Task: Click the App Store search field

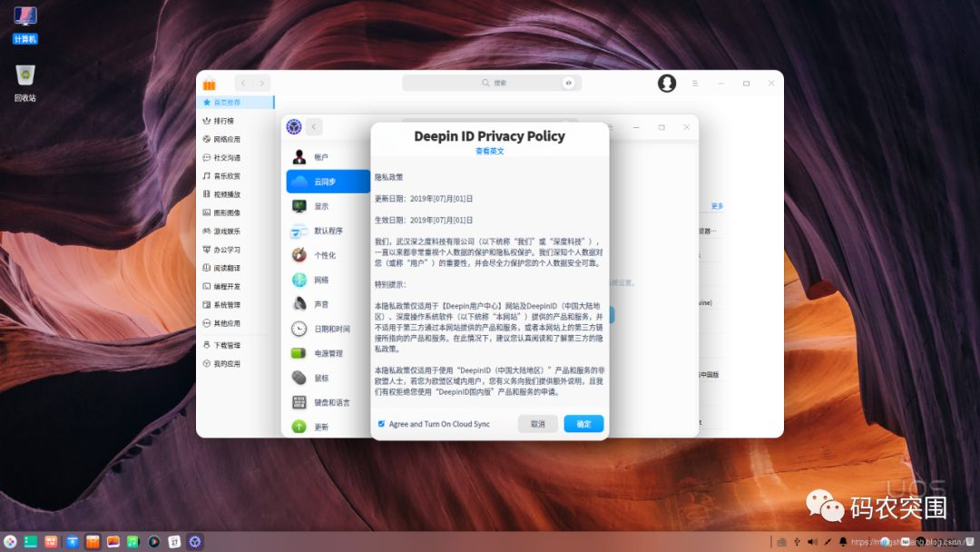Action: click(x=492, y=83)
